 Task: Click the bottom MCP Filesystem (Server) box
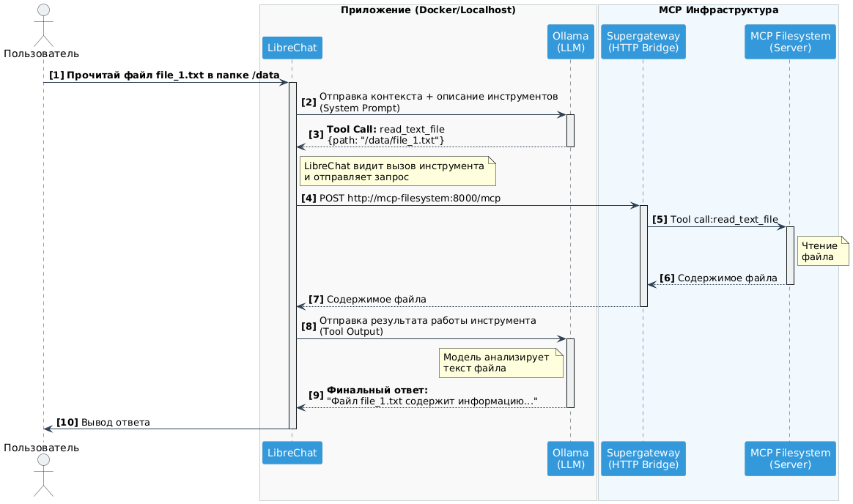pos(789,458)
